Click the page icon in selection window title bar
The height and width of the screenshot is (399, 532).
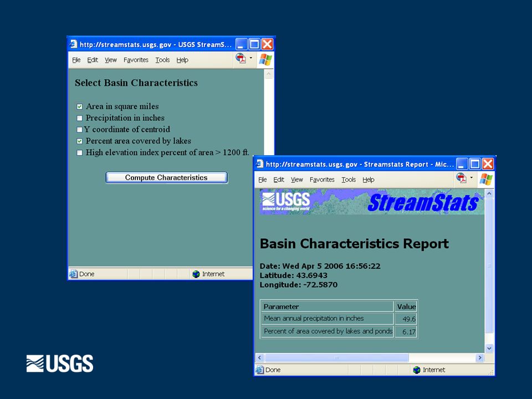click(73, 44)
